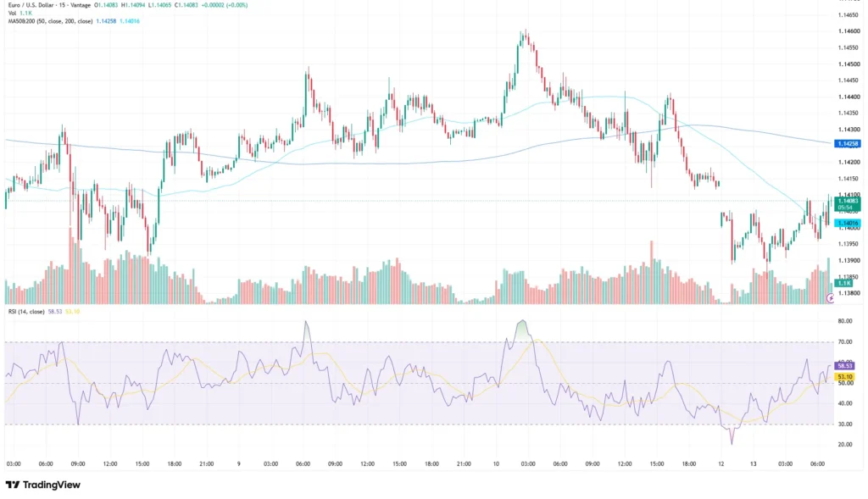Click the open value O1.14083 in the legend
The height and width of the screenshot is (499, 868).
[106, 5]
